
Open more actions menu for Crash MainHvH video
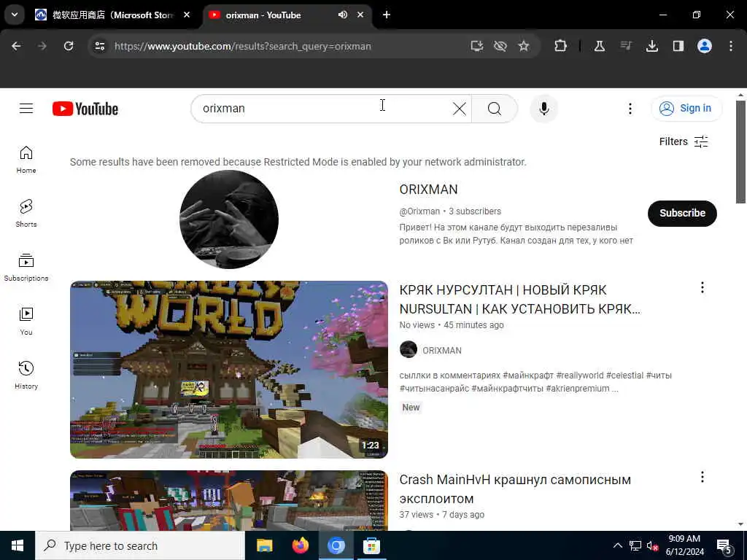click(x=703, y=477)
